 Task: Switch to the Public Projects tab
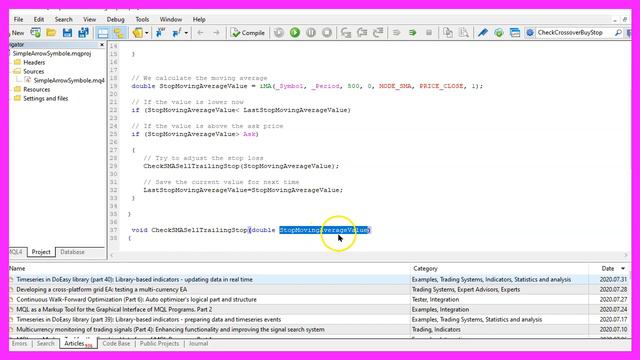click(x=159, y=344)
